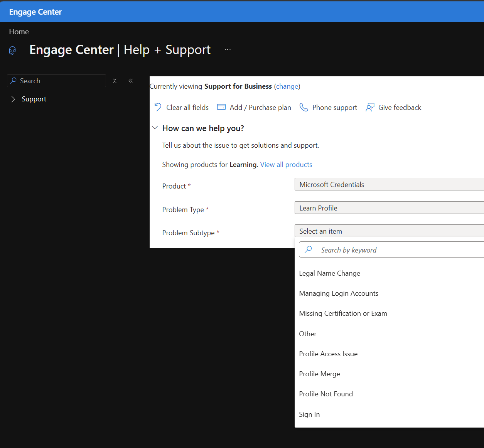Click the 'Add / Purchase plan' button
The height and width of the screenshot is (448, 484).
coord(254,107)
